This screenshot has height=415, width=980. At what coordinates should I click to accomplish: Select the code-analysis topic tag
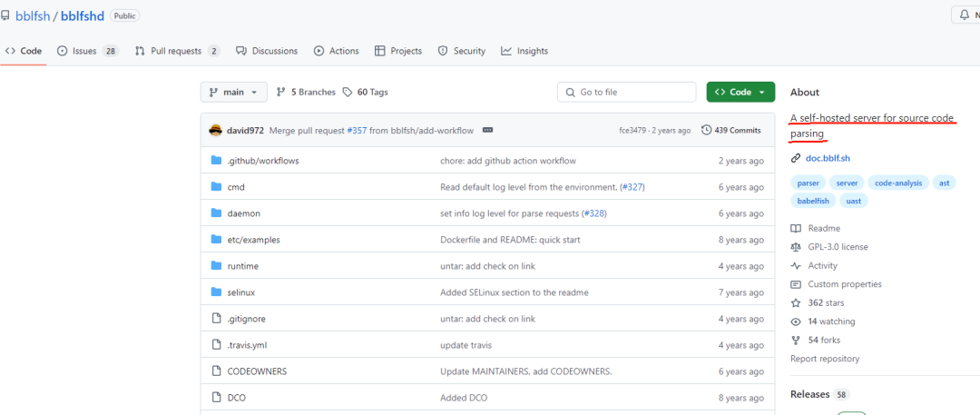coord(898,183)
